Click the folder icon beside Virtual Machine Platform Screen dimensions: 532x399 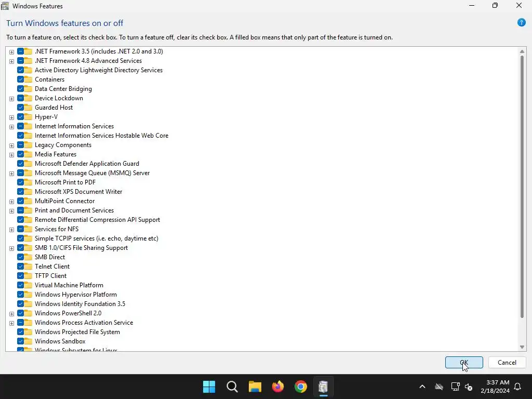click(28, 285)
